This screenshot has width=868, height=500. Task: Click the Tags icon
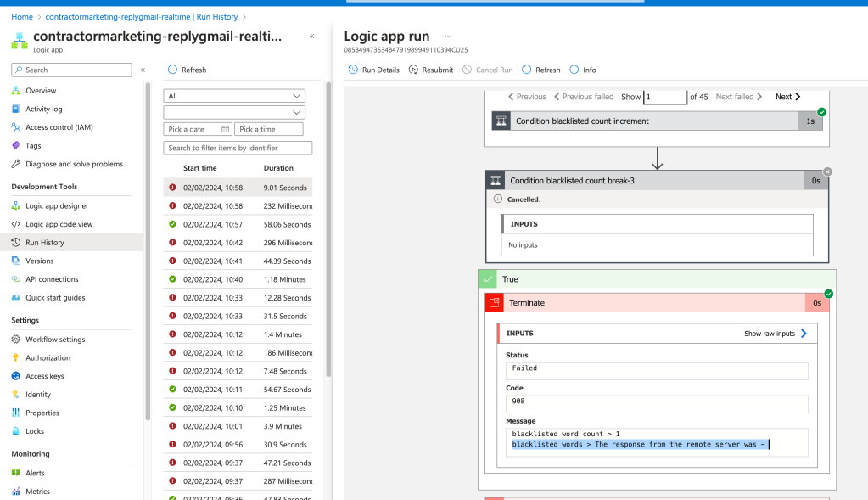pyautogui.click(x=15, y=145)
